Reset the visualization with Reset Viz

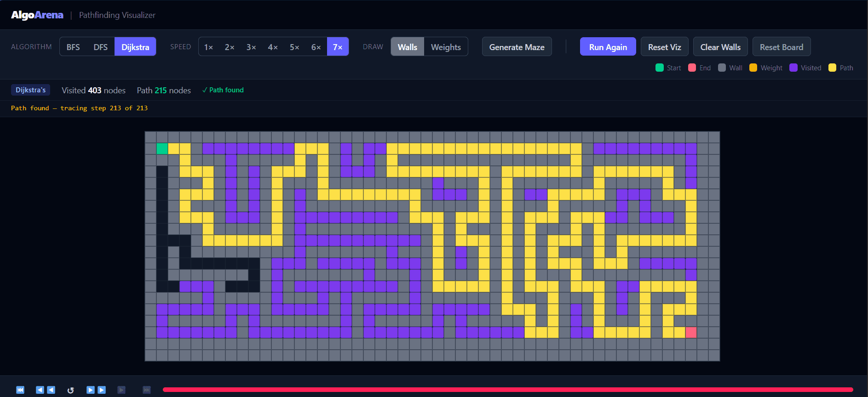point(665,47)
